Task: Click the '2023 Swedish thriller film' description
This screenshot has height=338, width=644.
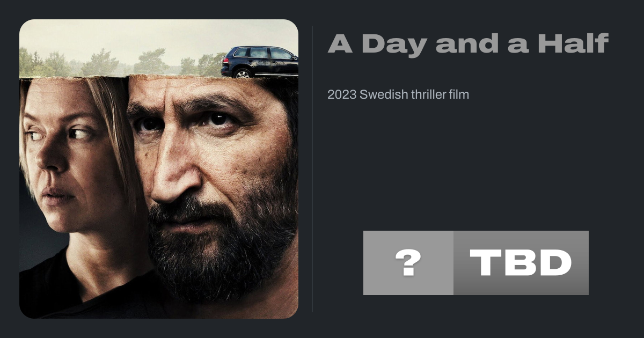Action: (398, 95)
